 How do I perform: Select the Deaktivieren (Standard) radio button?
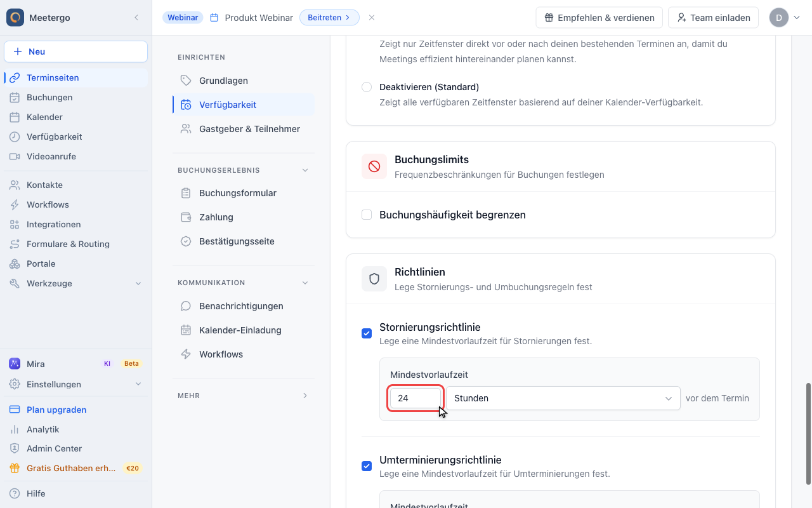click(x=367, y=87)
